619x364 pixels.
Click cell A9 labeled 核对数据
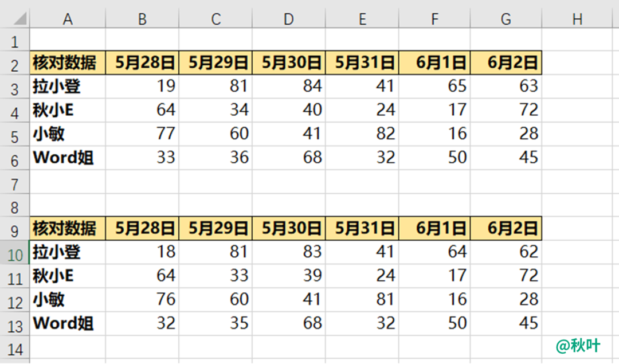point(68,228)
